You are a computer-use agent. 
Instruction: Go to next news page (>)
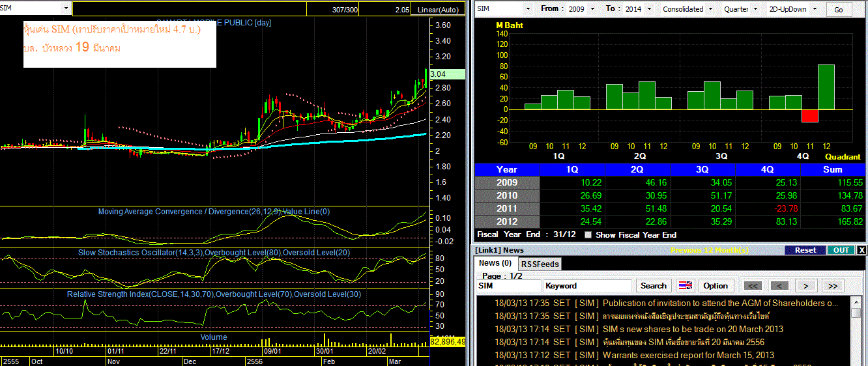(806, 285)
